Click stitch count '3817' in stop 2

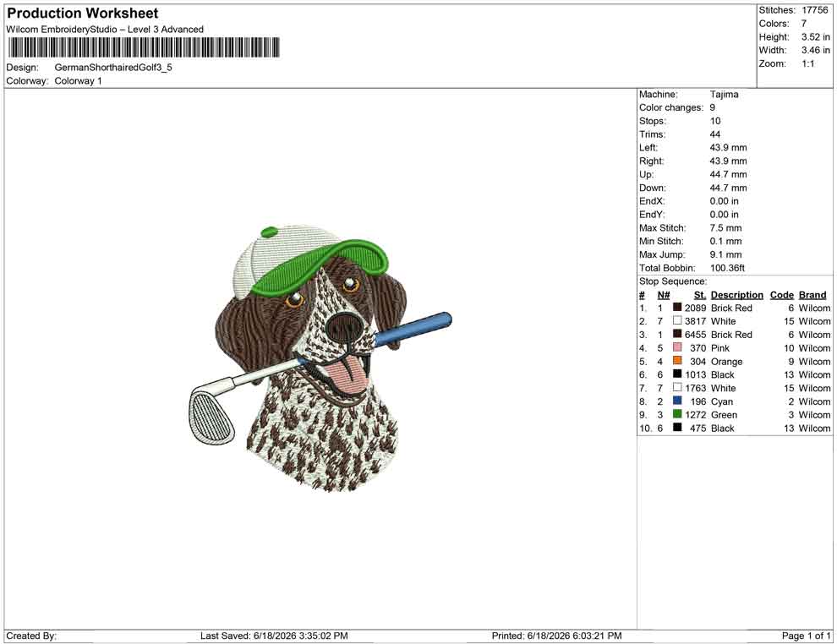click(696, 321)
